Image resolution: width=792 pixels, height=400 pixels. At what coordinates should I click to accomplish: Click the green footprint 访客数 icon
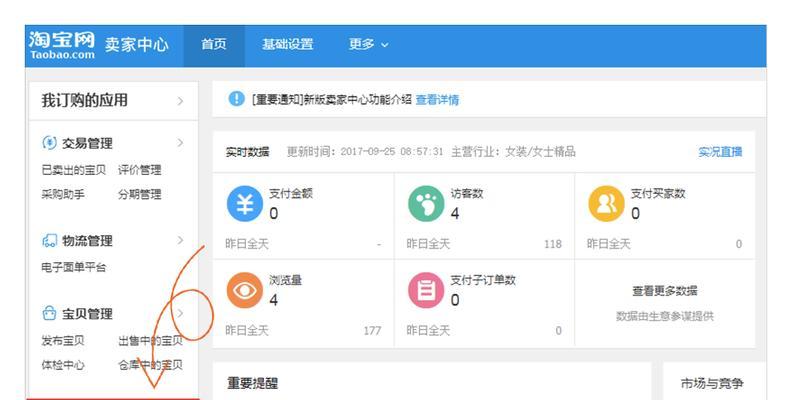pos(426,204)
